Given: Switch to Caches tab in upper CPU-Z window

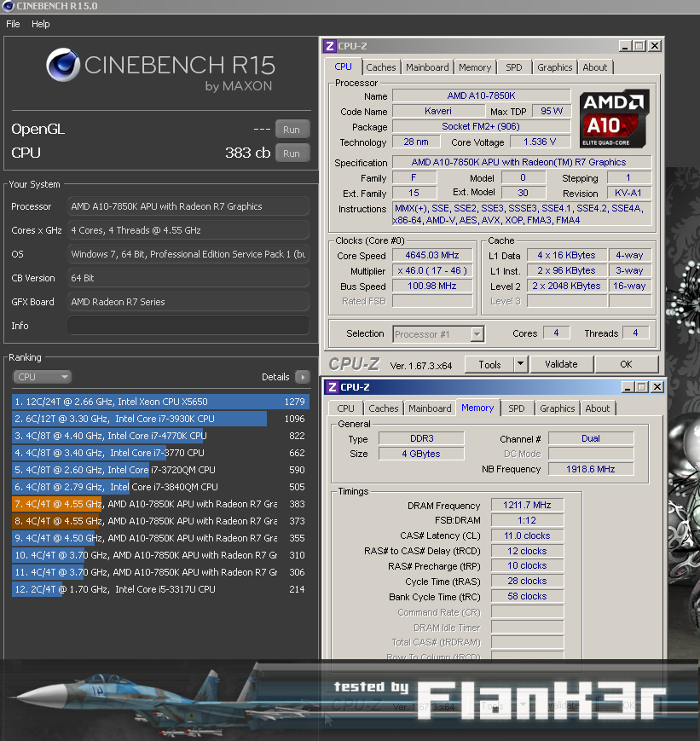Looking at the screenshot, I should pos(381,67).
